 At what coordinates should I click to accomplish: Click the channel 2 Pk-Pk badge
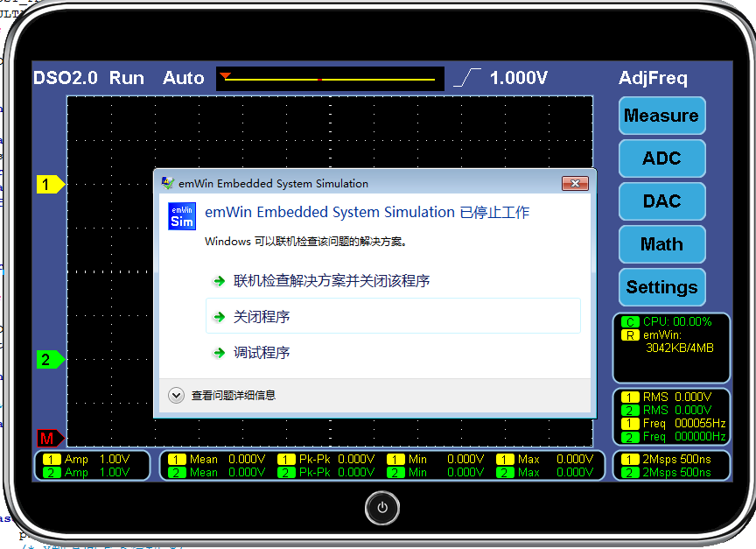click(x=286, y=473)
